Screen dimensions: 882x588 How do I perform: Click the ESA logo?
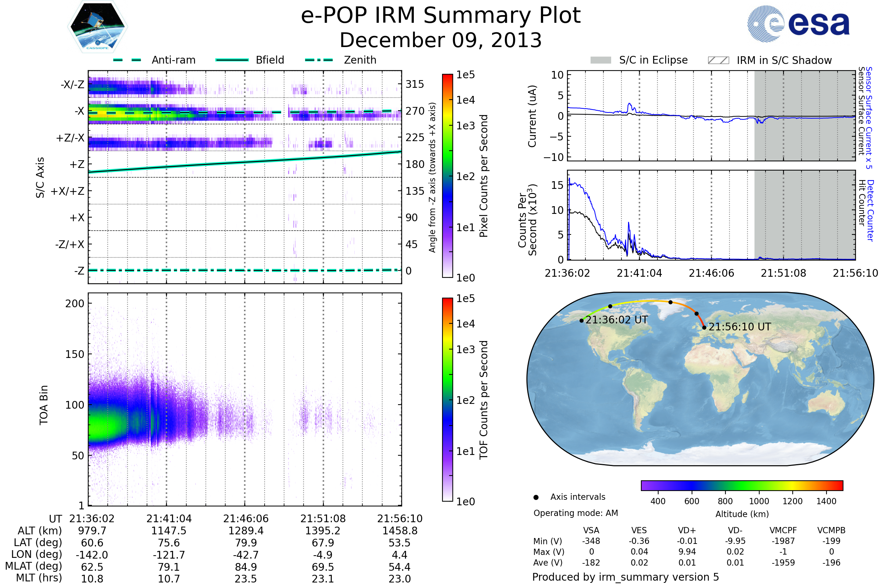(798, 24)
